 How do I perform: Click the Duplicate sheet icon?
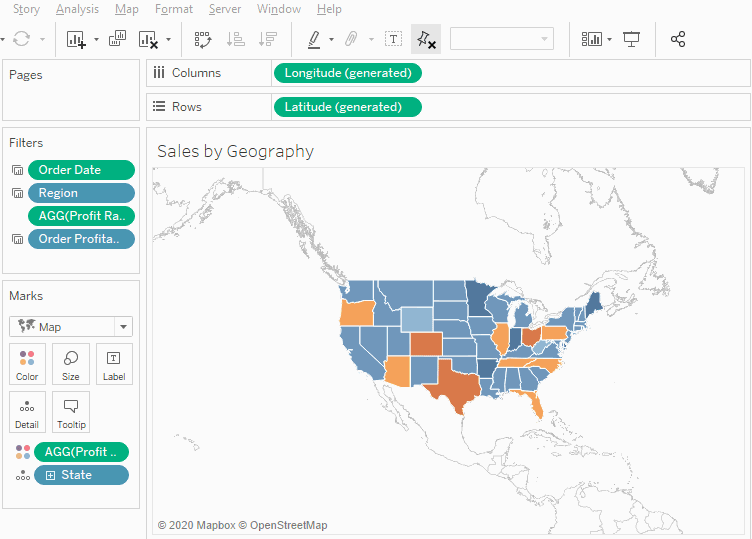tap(117, 39)
